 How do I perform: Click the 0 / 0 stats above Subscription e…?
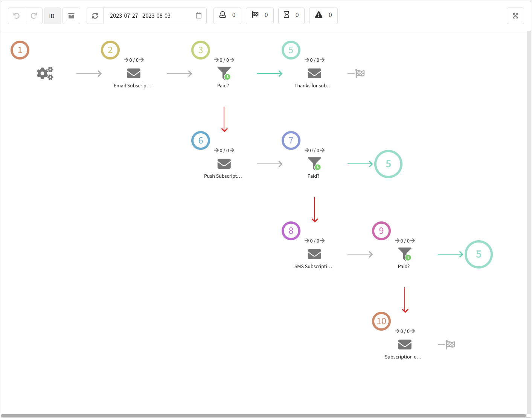[405, 331]
